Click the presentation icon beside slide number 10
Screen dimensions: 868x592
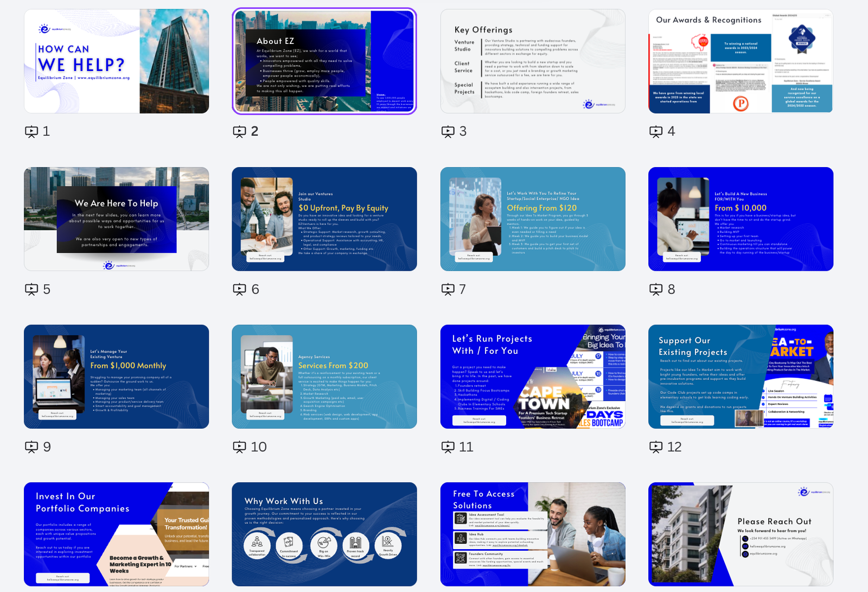pyautogui.click(x=239, y=447)
